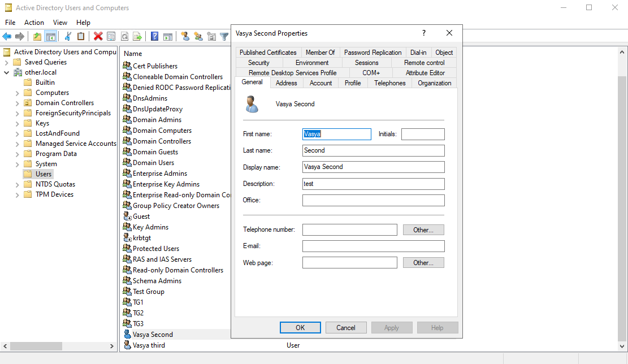628x364 pixels.
Task: Click the Domain Admins group icon
Action: (127, 119)
